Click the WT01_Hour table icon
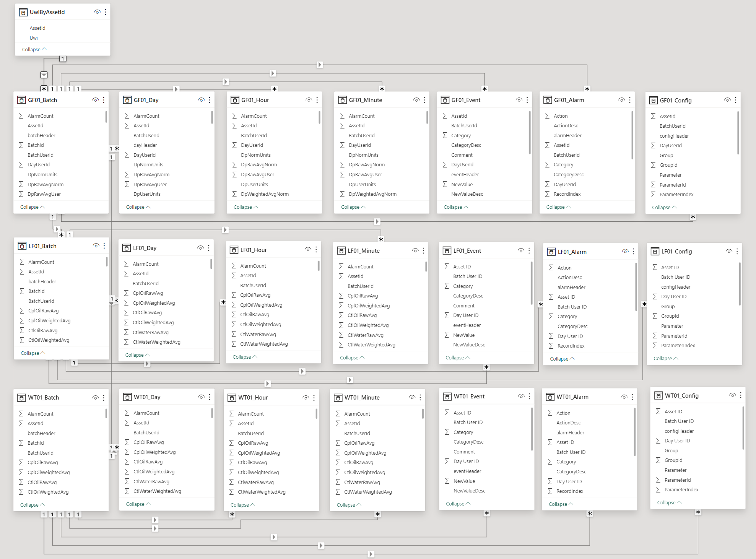The image size is (756, 559). pyautogui.click(x=232, y=398)
